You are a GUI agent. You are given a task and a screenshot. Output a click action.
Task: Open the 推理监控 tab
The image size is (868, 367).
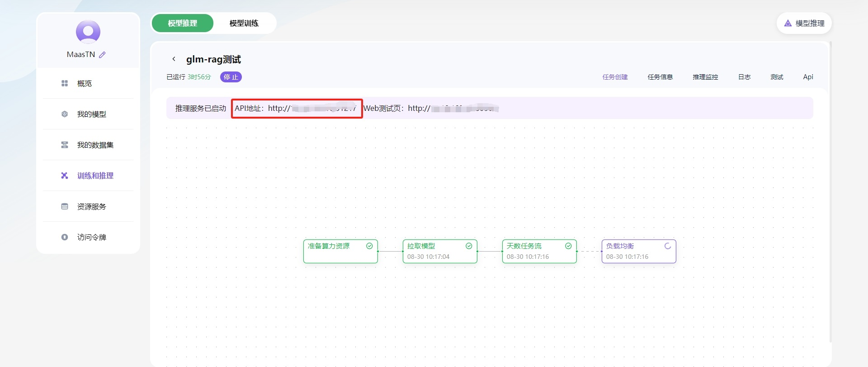[x=705, y=77]
